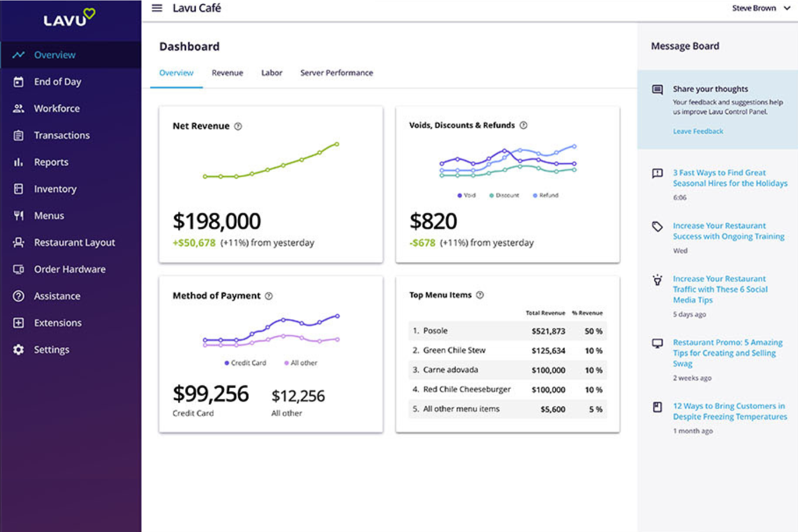Expand the Extensions menu item
The height and width of the screenshot is (532, 798).
(x=58, y=322)
